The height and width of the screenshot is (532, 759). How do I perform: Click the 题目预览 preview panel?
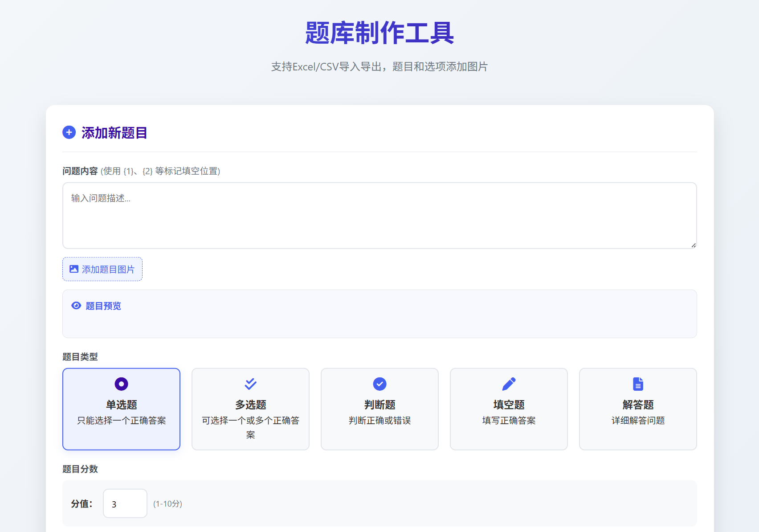(x=379, y=321)
